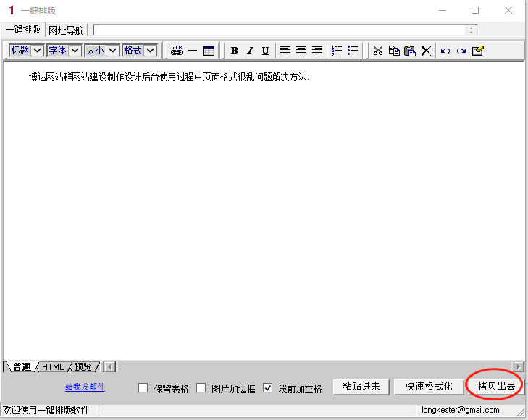Open the 标题 heading dropdown
Image resolution: width=528 pixels, height=420 pixels.
point(38,51)
